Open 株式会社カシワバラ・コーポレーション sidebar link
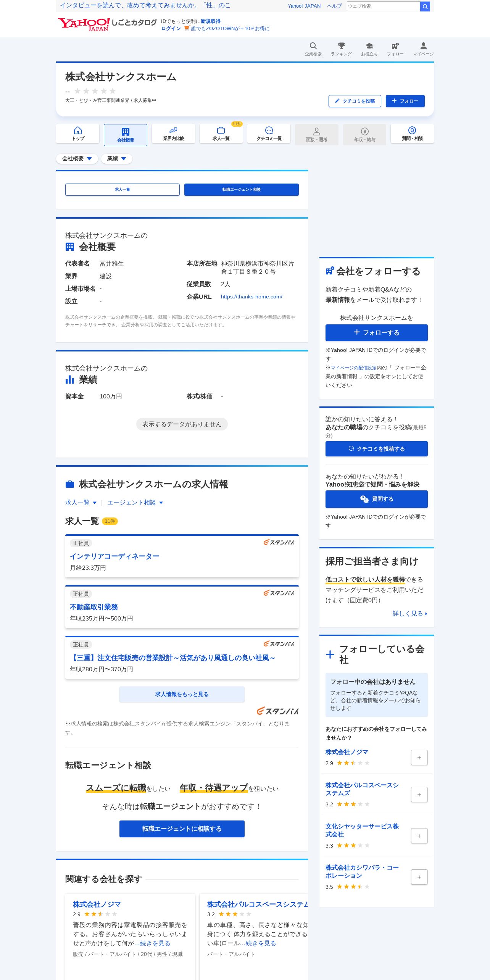 tap(362, 872)
